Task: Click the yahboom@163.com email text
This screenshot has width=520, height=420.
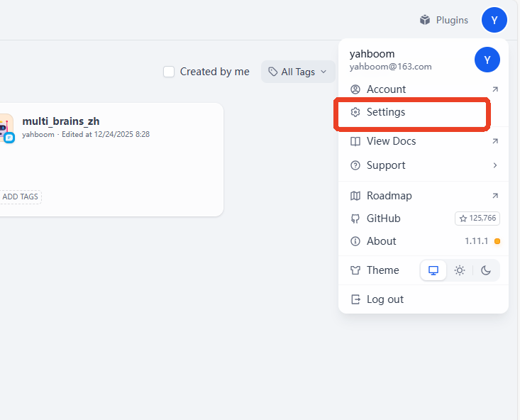Action: click(390, 67)
